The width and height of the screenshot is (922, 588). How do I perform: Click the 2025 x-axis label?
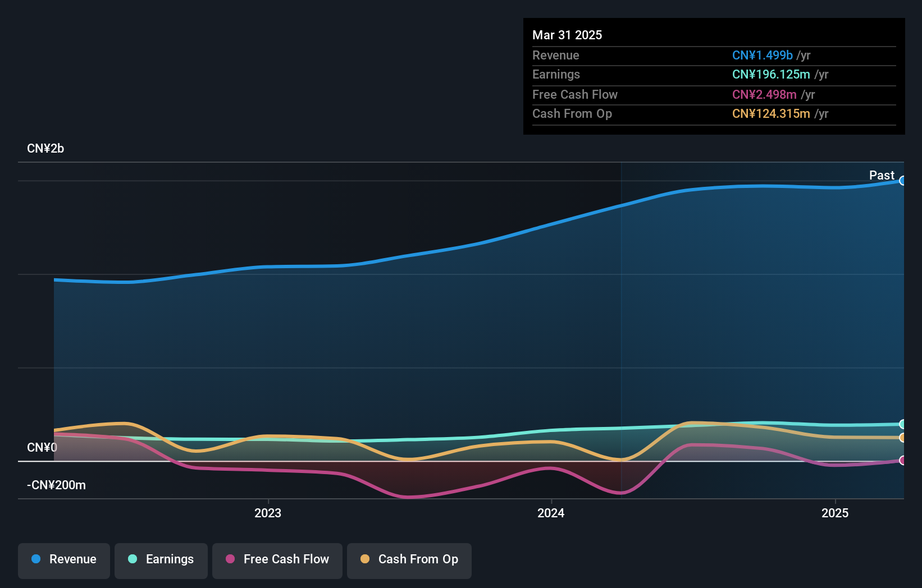pyautogui.click(x=835, y=513)
